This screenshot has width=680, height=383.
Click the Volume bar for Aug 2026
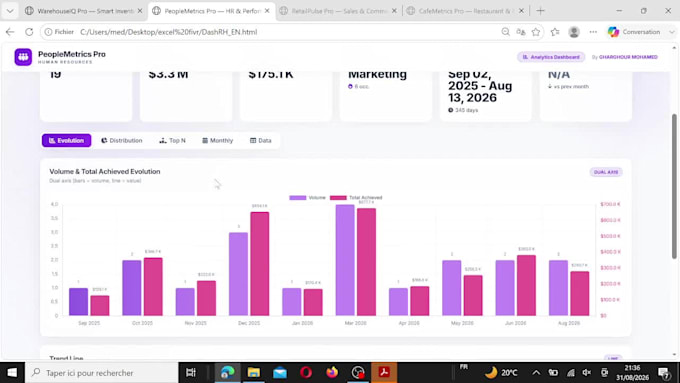coord(558,288)
